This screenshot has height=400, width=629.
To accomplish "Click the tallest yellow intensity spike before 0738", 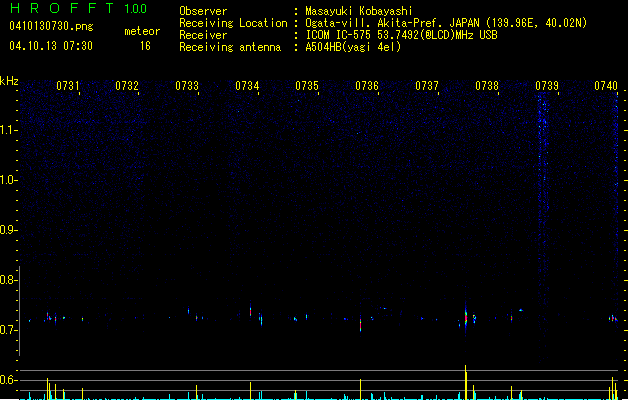I will click(x=466, y=382).
